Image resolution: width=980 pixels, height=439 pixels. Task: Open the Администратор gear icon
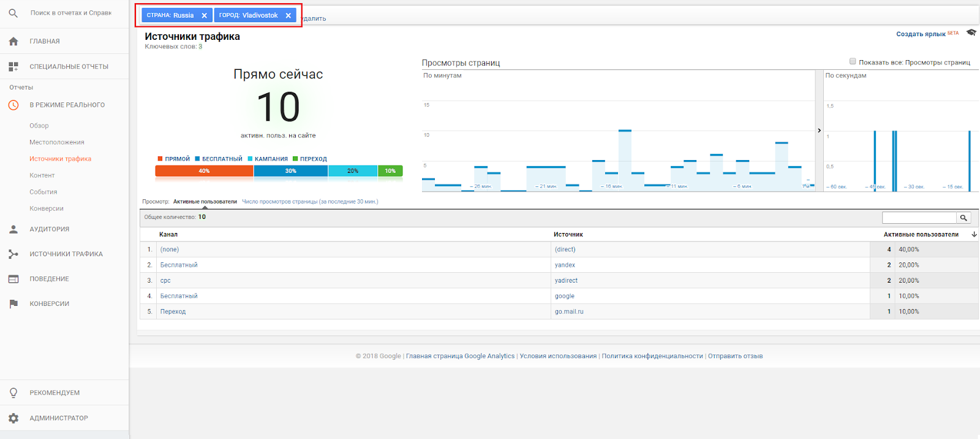point(13,418)
